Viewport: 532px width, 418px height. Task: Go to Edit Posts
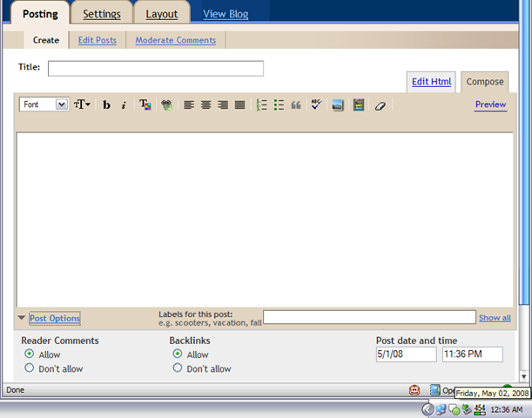(x=98, y=40)
